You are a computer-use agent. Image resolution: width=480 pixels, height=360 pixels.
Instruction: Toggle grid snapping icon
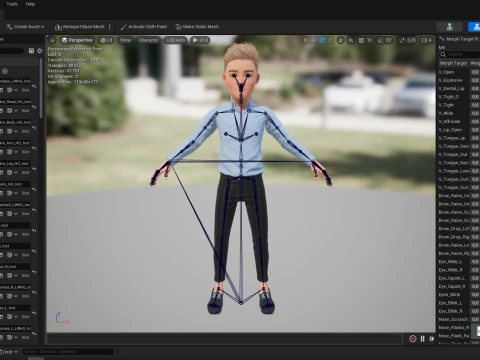point(361,40)
